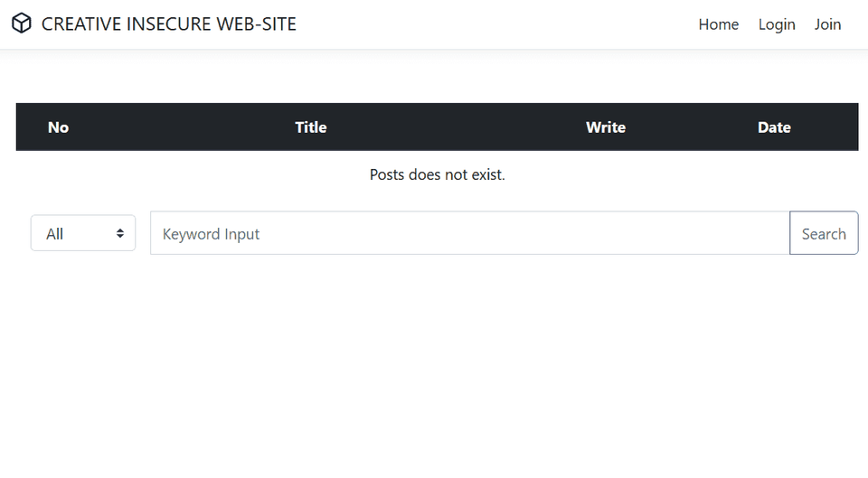The height and width of the screenshot is (478, 868).
Task: Focus the Keyword Input field
Action: 470,233
